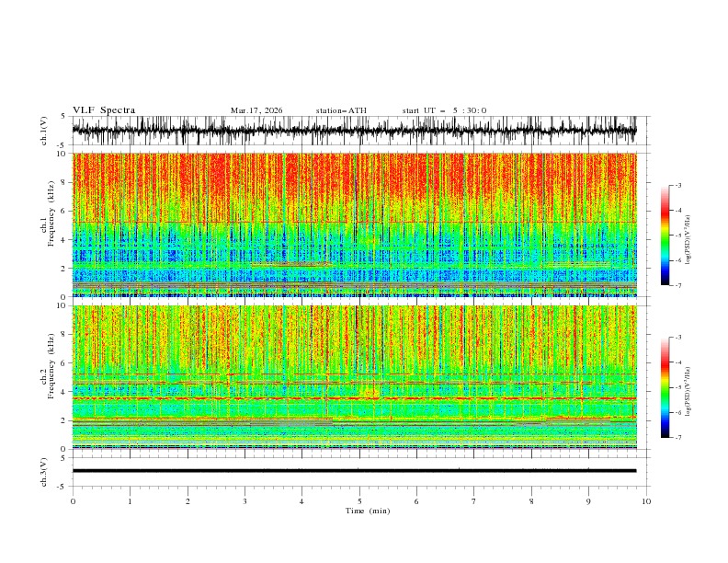Click the "10" kHz tick on ch.2 frequency axis
This screenshot has height=563, width=728.
(63, 305)
